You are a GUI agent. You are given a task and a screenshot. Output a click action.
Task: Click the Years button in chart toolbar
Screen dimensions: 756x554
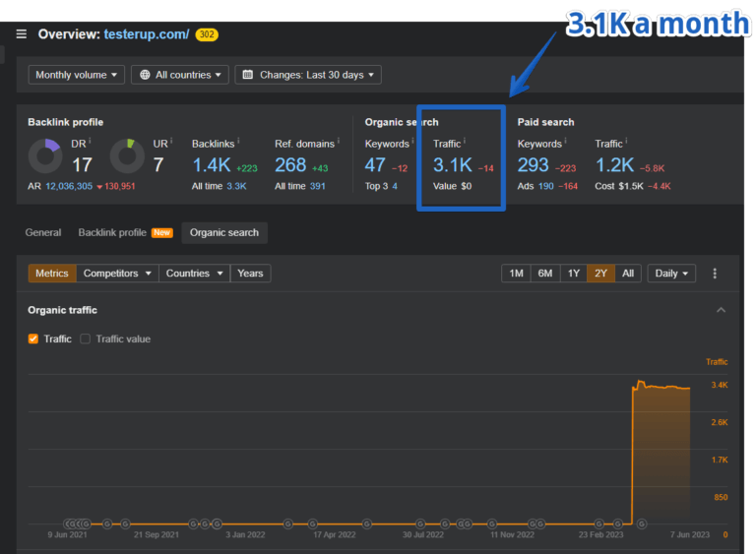tap(250, 274)
